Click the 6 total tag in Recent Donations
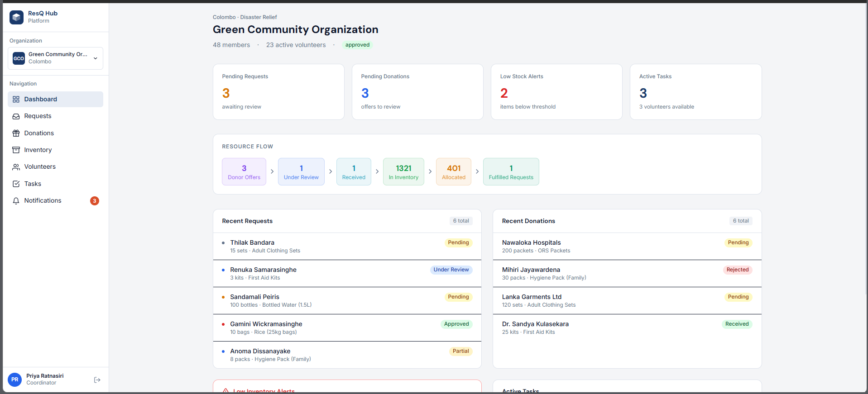This screenshot has height=394, width=868. 741,221
